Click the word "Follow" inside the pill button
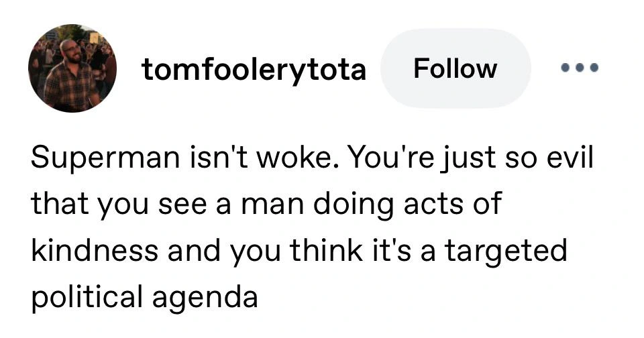Viewport: 644px width, 338px height. pyautogui.click(x=455, y=68)
